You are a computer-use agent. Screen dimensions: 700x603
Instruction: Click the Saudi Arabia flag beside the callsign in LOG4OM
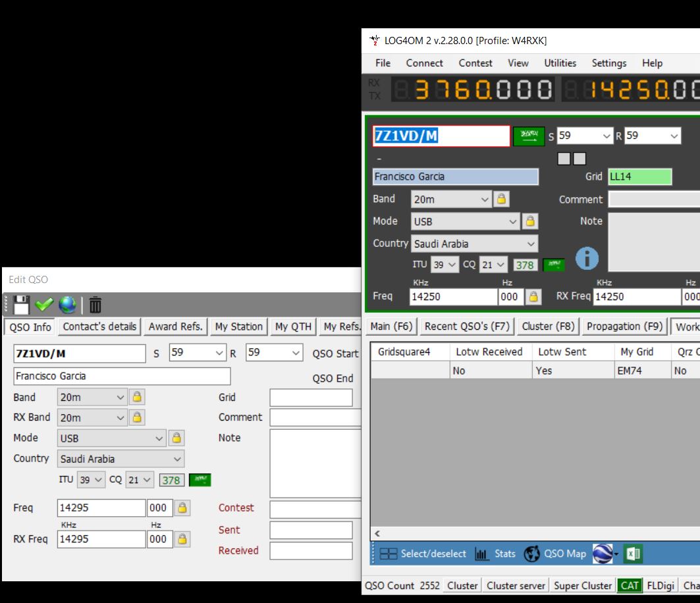tap(529, 136)
